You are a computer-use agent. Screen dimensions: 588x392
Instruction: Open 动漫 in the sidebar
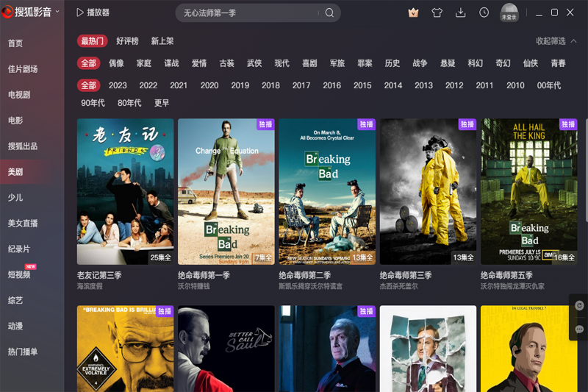point(15,326)
